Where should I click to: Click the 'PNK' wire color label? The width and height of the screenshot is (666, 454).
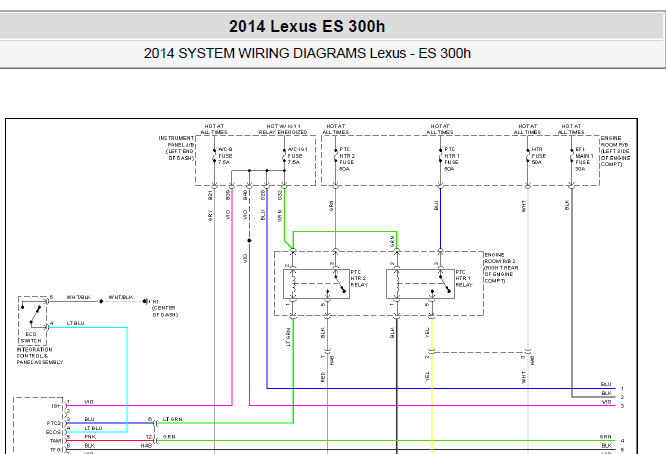point(90,437)
